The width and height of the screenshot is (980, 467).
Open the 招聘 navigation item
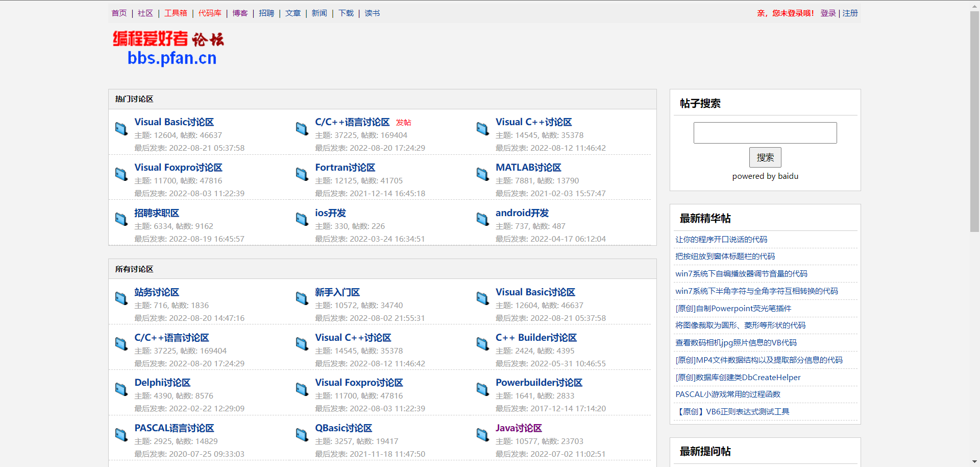[x=266, y=13]
